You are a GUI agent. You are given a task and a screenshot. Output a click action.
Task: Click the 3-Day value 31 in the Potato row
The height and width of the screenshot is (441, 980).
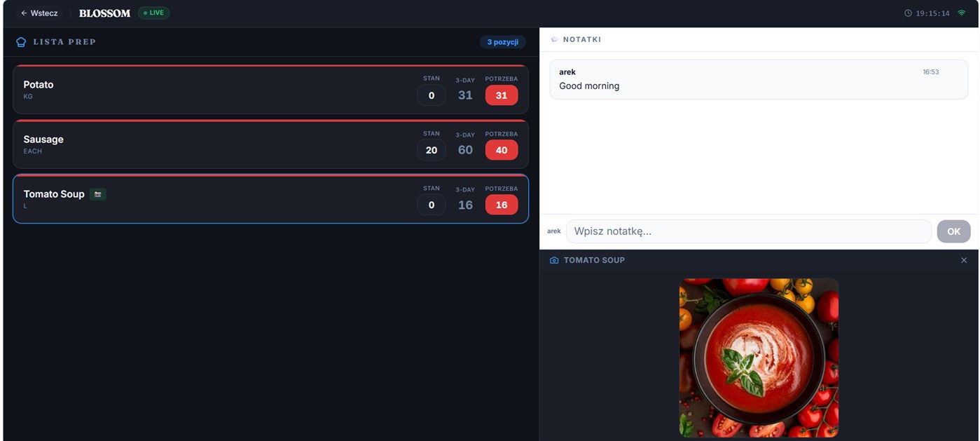(465, 95)
